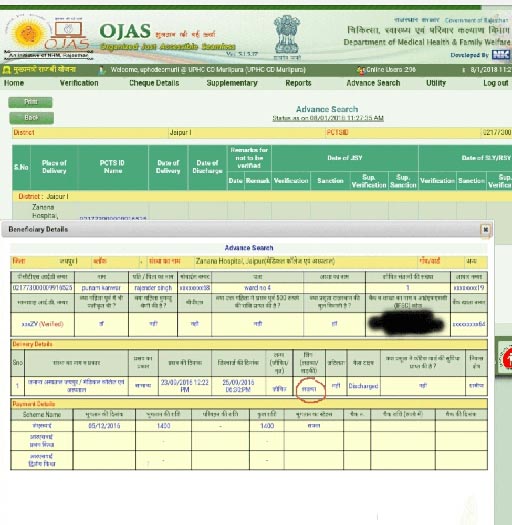Image resolution: width=512 pixels, height=525 pixels.
Task: Click payment amount 1400 in first amount column
Action: pos(163,426)
